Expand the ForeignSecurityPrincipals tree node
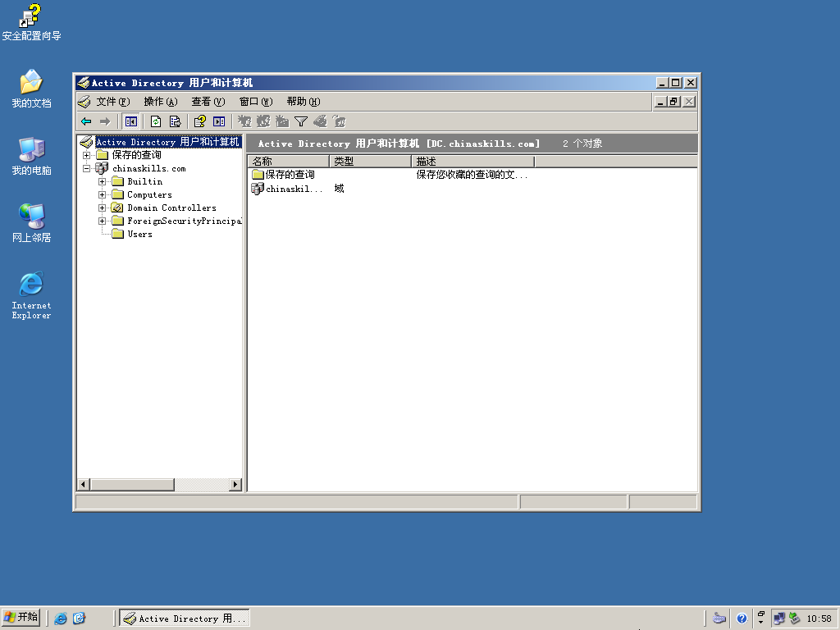The width and height of the screenshot is (840, 630). tap(102, 221)
